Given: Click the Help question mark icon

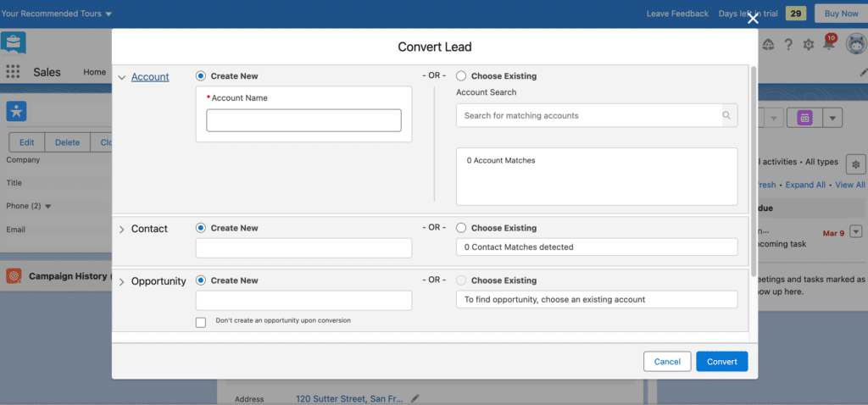Looking at the screenshot, I should point(788,45).
